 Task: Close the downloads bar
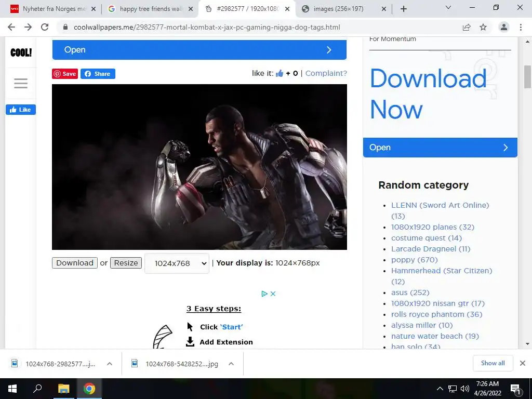coord(523,363)
